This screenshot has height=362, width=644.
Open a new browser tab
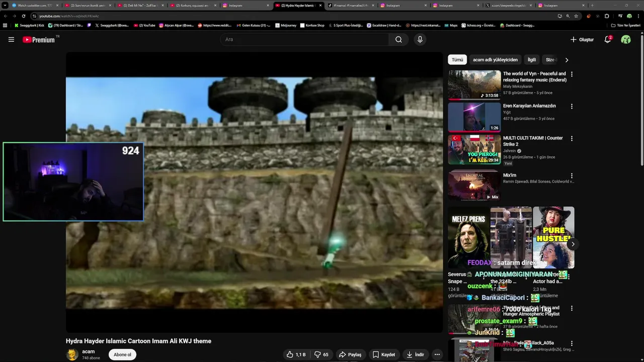(592, 5)
